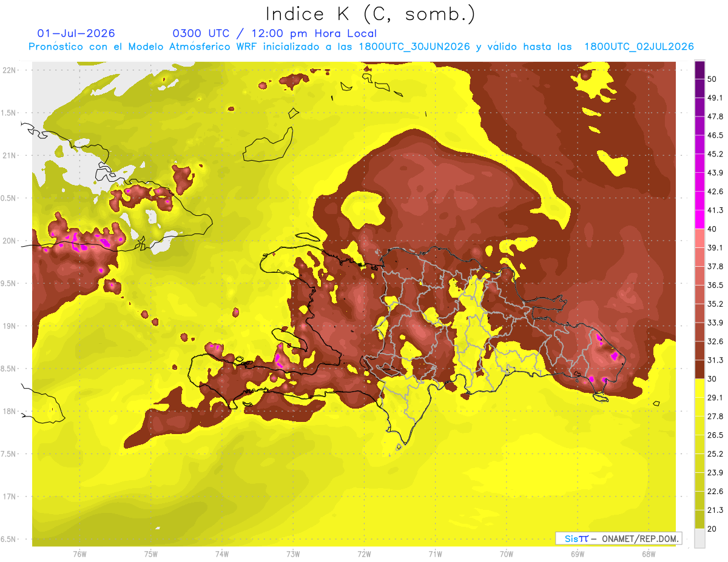Click the colorbar value "42.6"
The width and height of the screenshot is (728, 562).
pyautogui.click(x=715, y=192)
